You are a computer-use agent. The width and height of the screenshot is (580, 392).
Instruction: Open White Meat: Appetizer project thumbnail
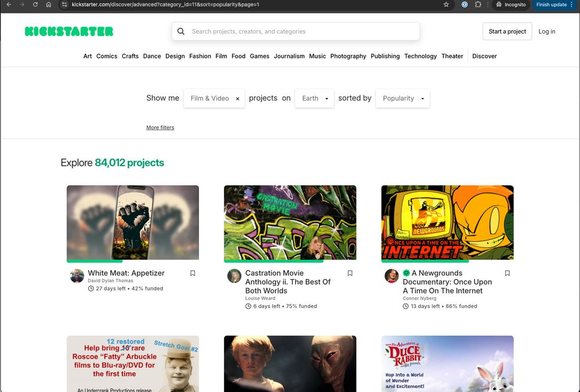click(x=133, y=222)
